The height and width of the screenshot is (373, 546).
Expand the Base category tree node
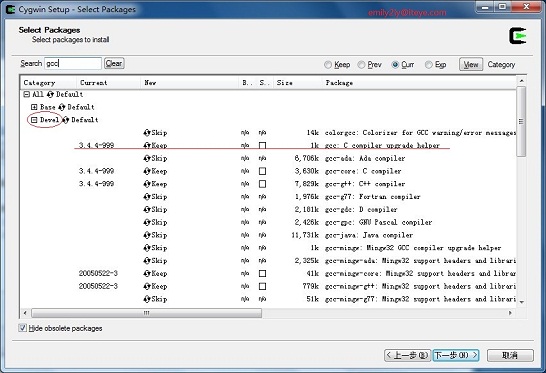(34, 107)
